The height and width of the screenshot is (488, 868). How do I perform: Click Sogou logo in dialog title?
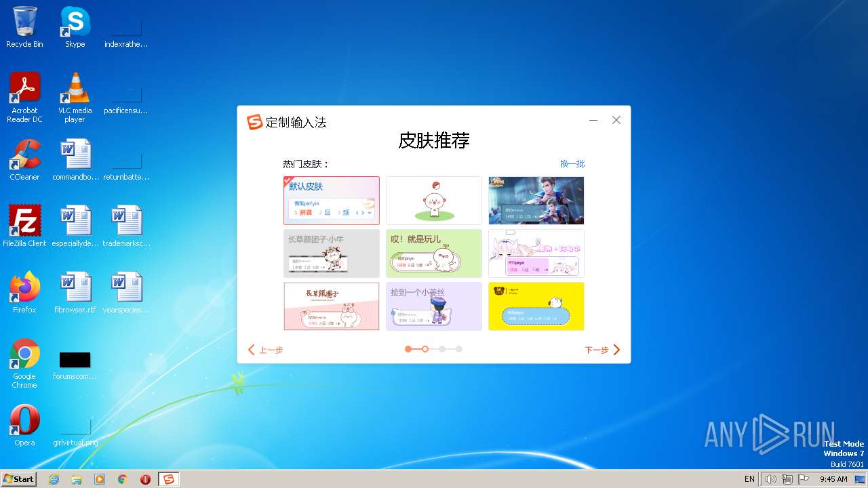255,122
